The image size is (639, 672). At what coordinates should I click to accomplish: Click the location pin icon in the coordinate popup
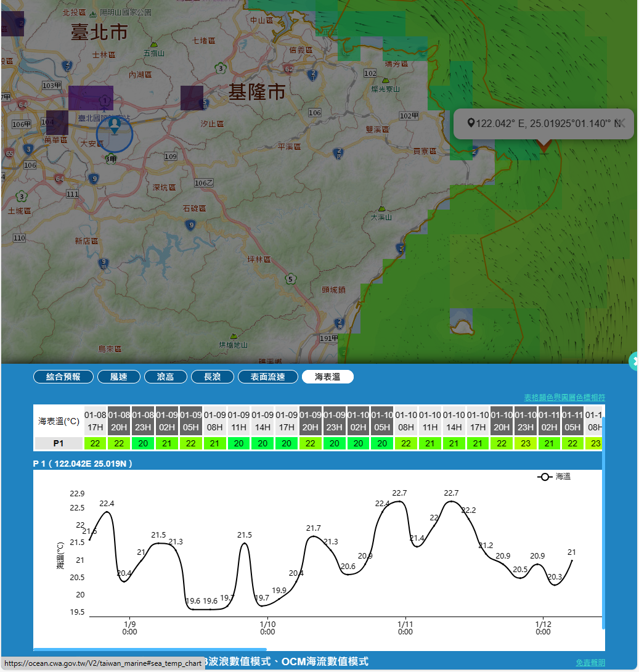point(471,123)
